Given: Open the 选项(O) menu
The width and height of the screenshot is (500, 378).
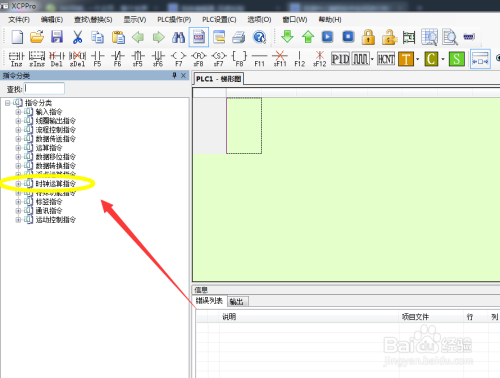Looking at the screenshot, I should [259, 20].
